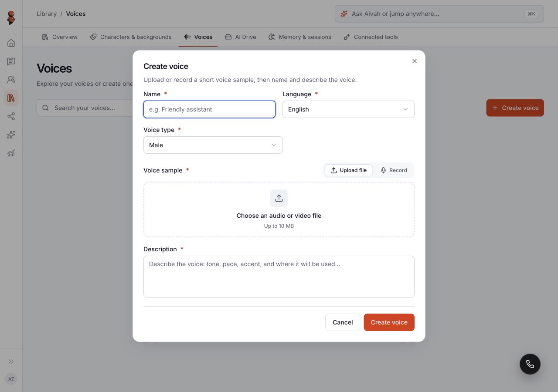Select the Voices tab
Image resolution: width=558 pixels, height=392 pixels.
click(198, 37)
